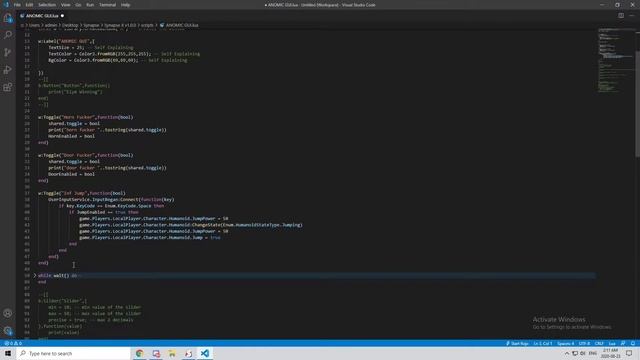Open the Source Control view

8,53
